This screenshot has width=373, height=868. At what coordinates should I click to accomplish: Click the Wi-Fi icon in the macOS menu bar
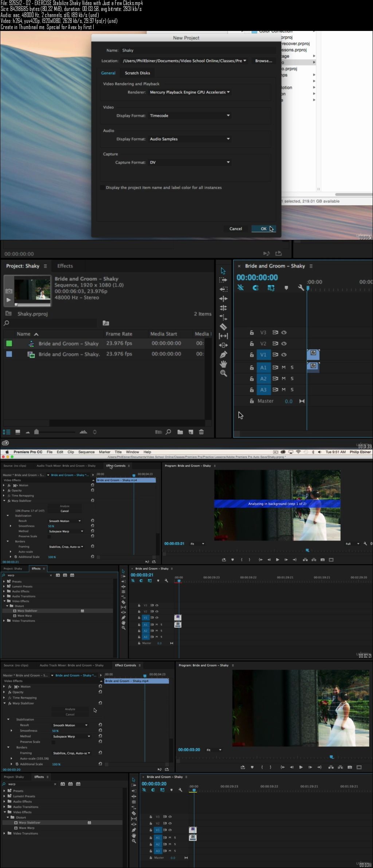[298, 452]
